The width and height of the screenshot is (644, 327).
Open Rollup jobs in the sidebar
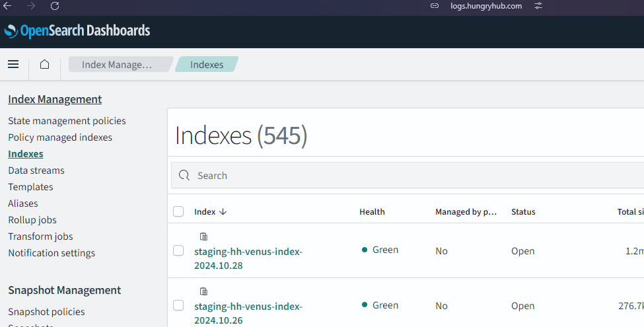pyautogui.click(x=32, y=220)
